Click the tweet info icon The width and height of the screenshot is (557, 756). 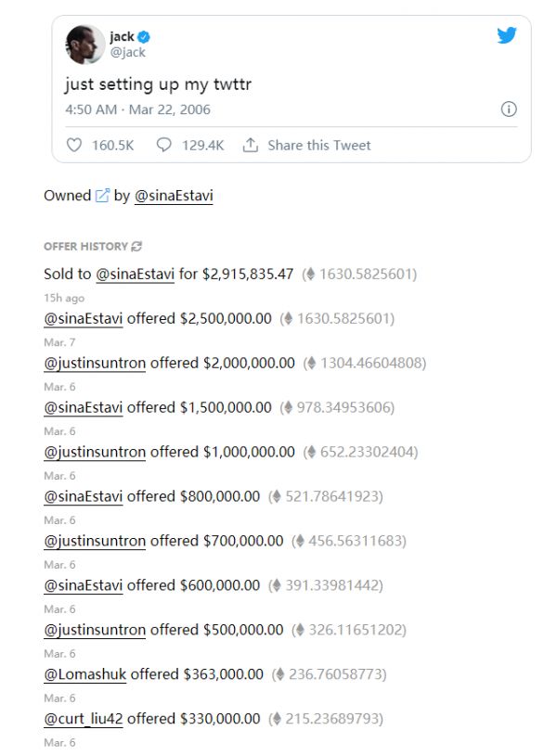click(x=508, y=109)
